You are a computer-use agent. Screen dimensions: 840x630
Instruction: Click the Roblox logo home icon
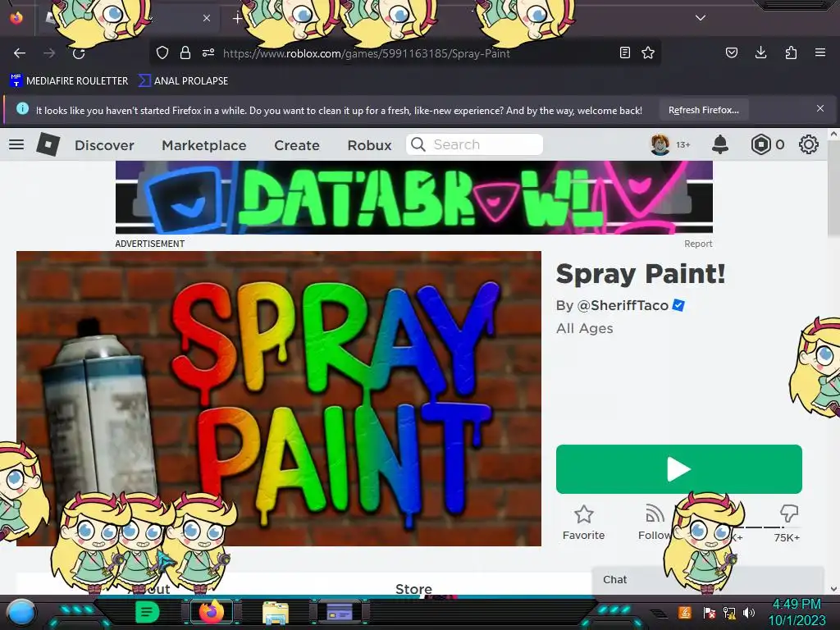click(x=48, y=144)
